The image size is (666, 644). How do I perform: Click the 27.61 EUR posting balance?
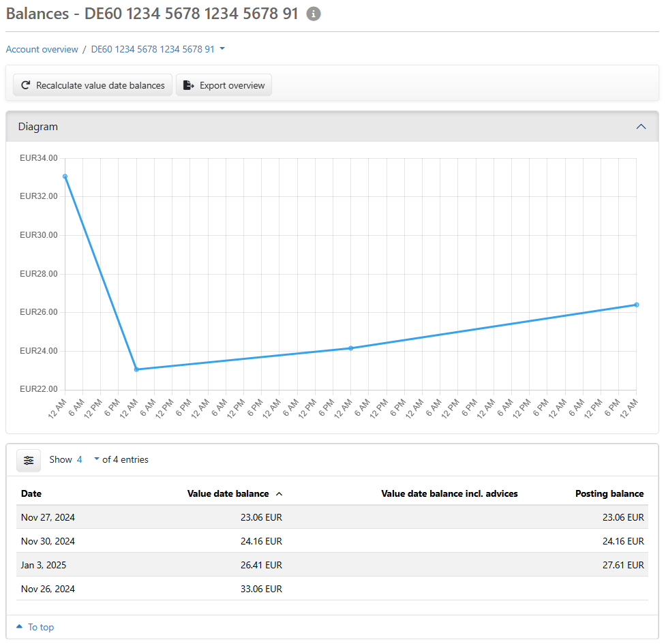click(x=623, y=565)
